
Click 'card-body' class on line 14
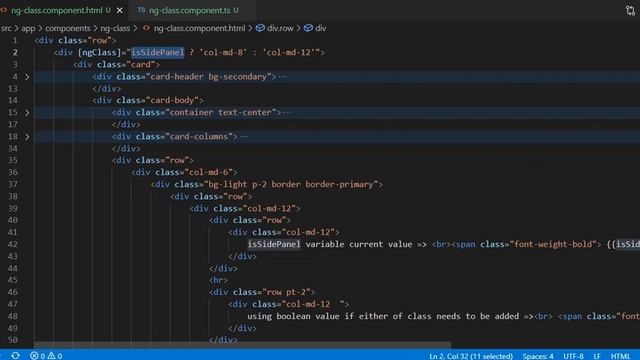click(172, 100)
